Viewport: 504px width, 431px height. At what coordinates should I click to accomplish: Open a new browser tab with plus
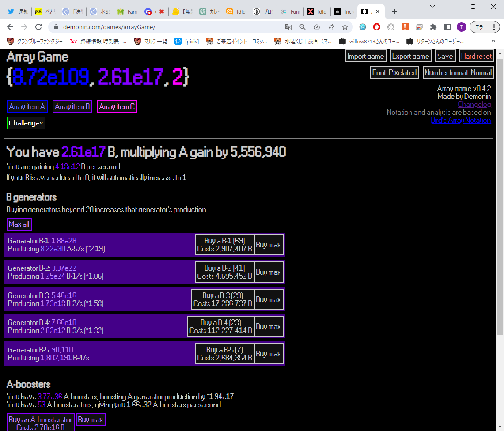(394, 11)
